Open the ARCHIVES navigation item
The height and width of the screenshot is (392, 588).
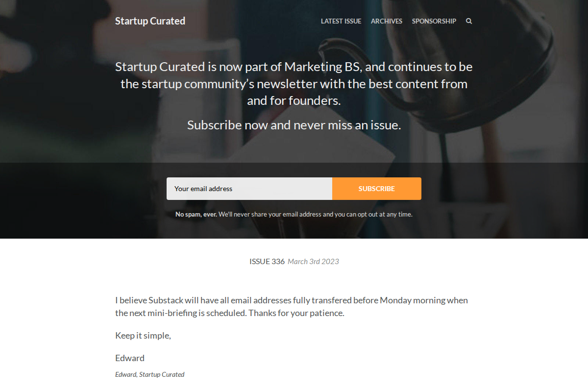click(387, 21)
